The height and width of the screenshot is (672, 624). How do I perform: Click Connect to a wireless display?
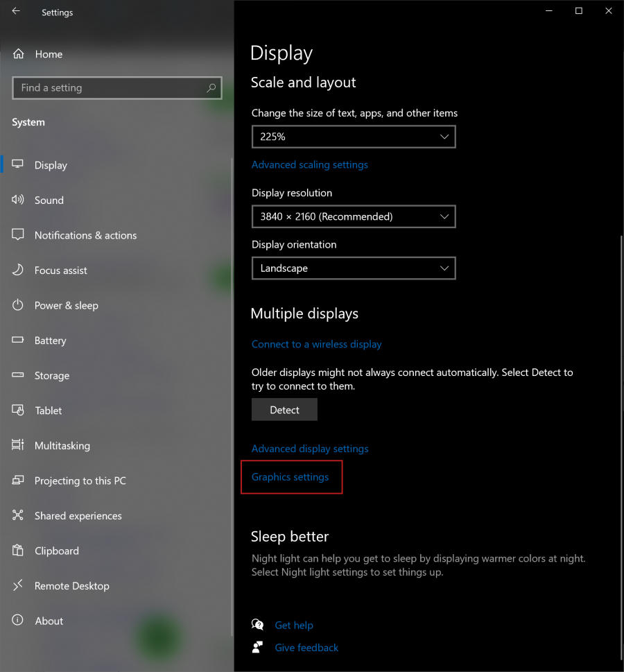coord(316,344)
